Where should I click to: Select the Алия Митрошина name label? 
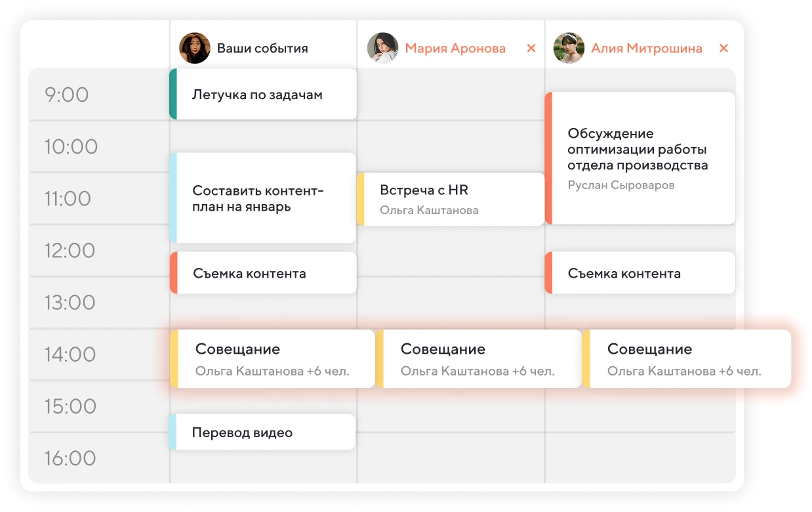coord(646,48)
